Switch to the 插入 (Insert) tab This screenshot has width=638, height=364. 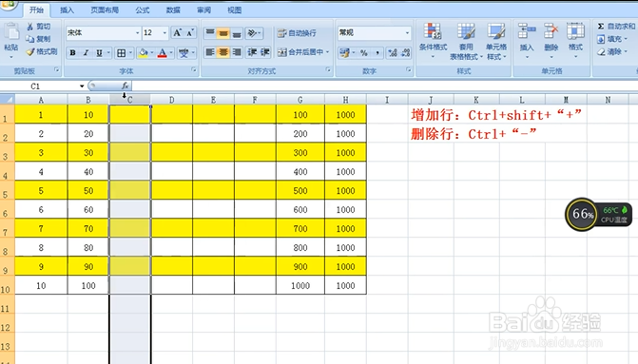(x=68, y=10)
